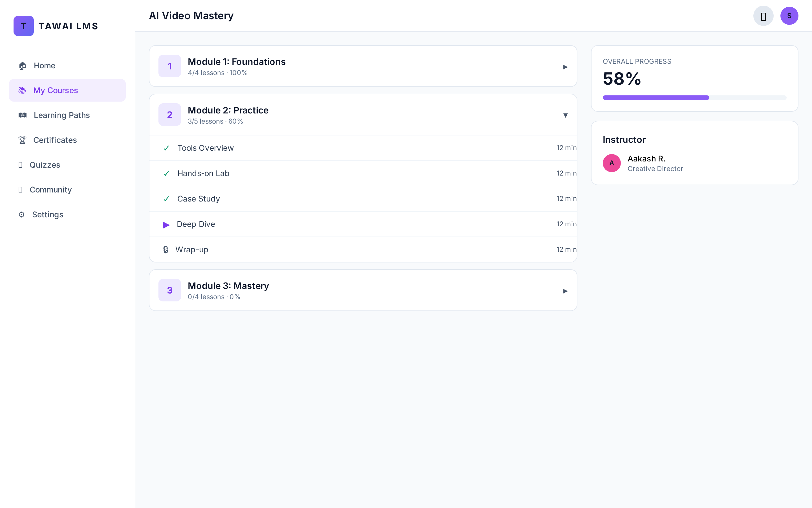Collapse Module 2: Practice arrow
Viewport: 812px width, 508px height.
565,115
